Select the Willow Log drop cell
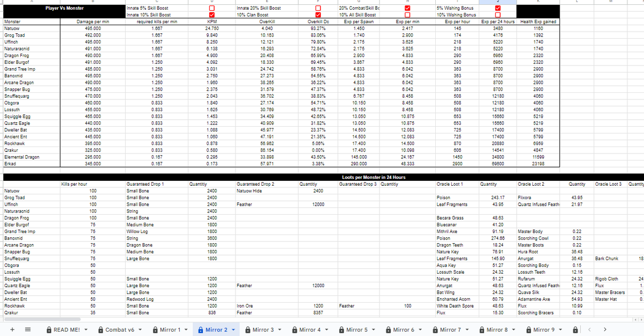This screenshot has width=644, height=336. point(157,231)
